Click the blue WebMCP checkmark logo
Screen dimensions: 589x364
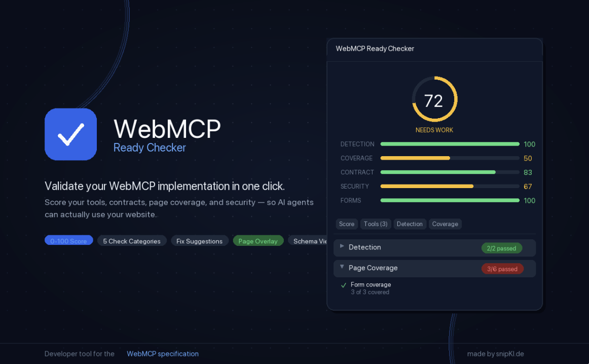70,134
